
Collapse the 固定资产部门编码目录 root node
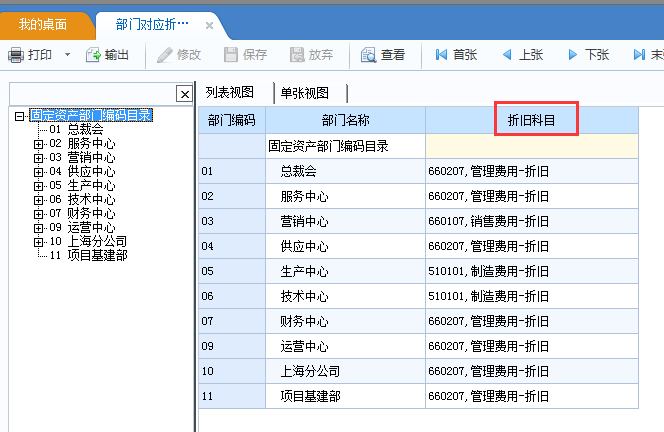(21, 116)
